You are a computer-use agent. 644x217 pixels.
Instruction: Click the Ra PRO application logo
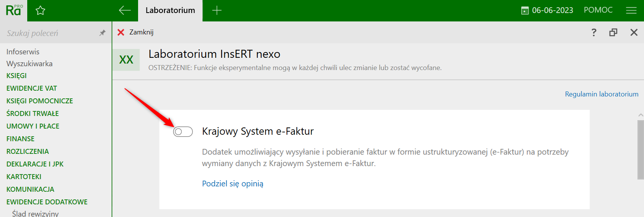[14, 10]
